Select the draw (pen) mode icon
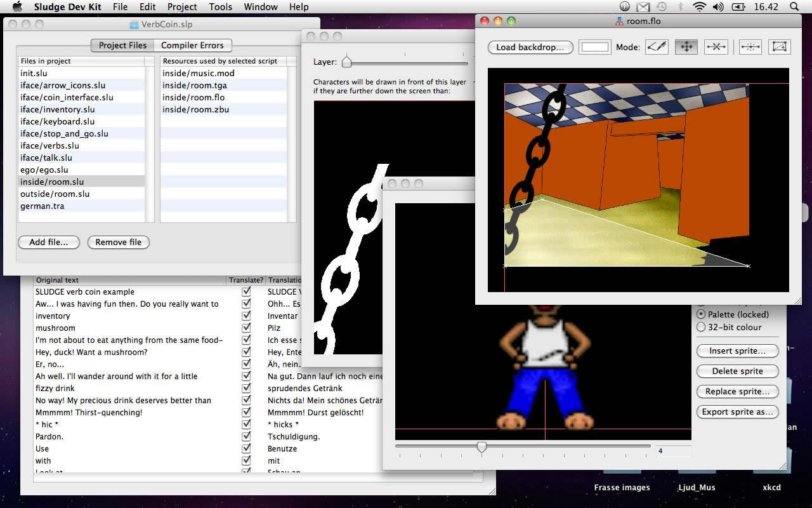 657,47
